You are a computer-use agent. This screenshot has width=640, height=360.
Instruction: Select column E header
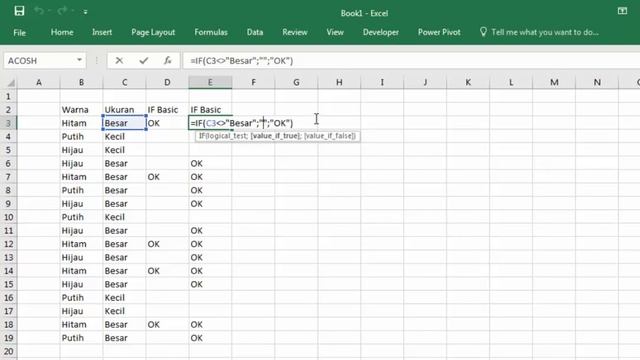point(210,82)
